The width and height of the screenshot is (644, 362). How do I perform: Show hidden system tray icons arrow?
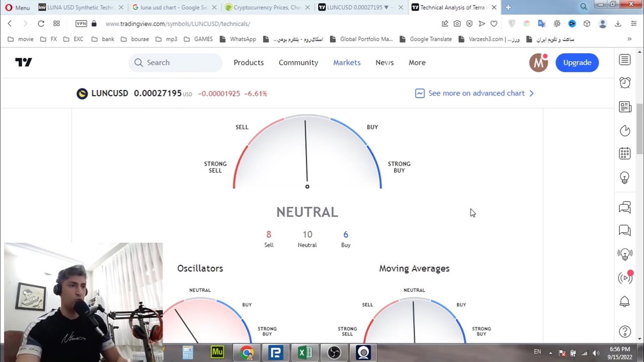click(550, 352)
